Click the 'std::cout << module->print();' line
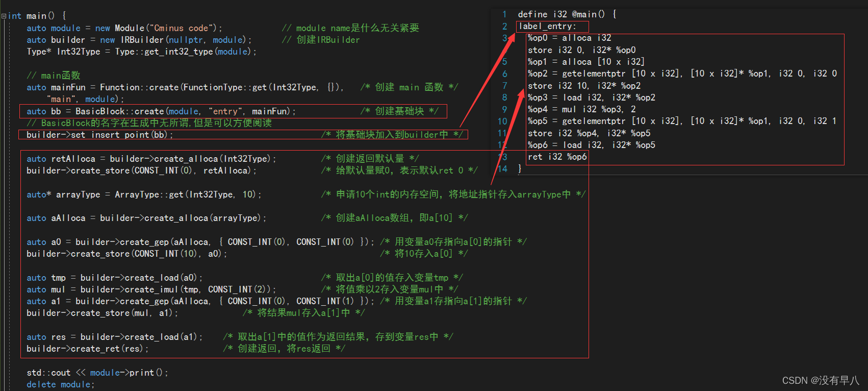Viewport: 868px width, 391px height. pyautogui.click(x=97, y=373)
